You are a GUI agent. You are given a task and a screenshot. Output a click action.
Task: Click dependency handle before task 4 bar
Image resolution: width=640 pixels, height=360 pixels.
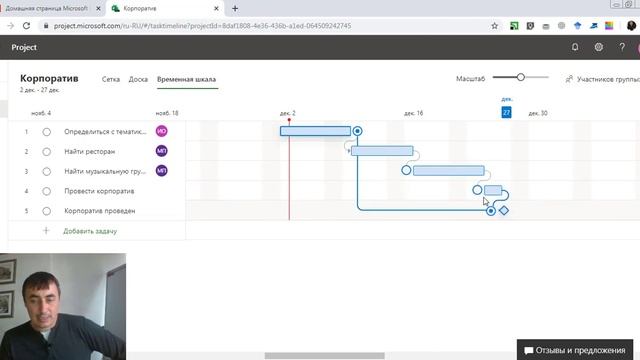pyautogui.click(x=477, y=190)
